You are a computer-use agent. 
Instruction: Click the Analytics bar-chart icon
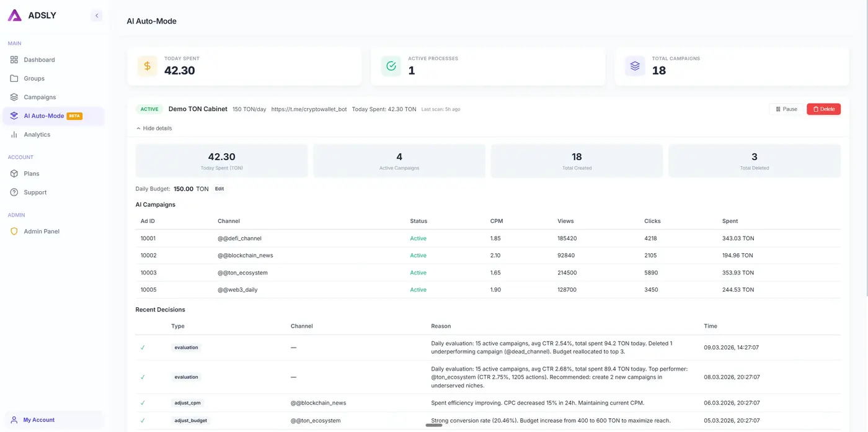tap(13, 134)
